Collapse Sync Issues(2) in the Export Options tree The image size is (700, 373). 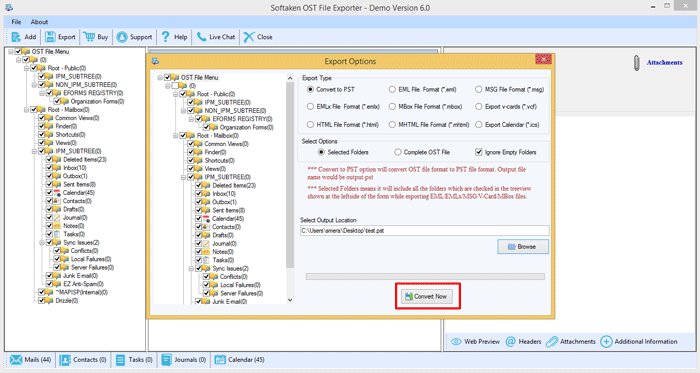(x=191, y=269)
